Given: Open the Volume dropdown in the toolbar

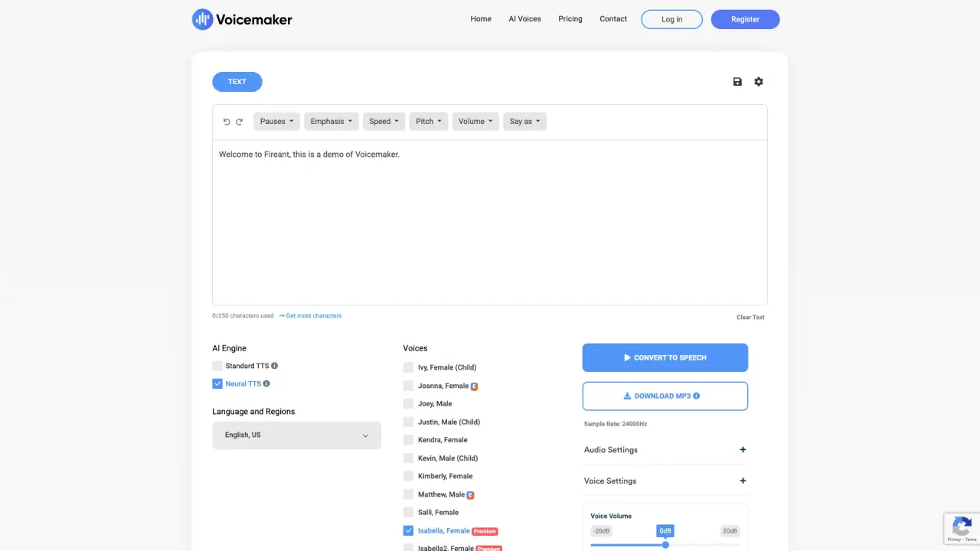Looking at the screenshot, I should (x=476, y=122).
